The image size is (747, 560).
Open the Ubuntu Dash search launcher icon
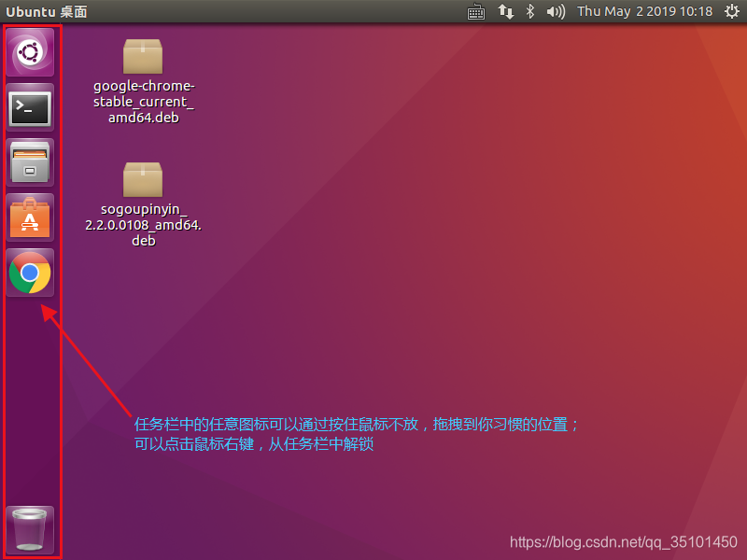[30, 52]
